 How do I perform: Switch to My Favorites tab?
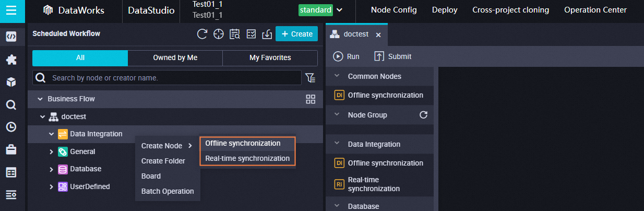coord(270,58)
